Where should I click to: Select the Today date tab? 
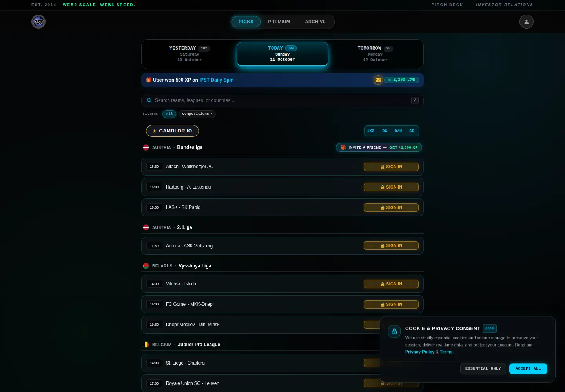pos(282,54)
